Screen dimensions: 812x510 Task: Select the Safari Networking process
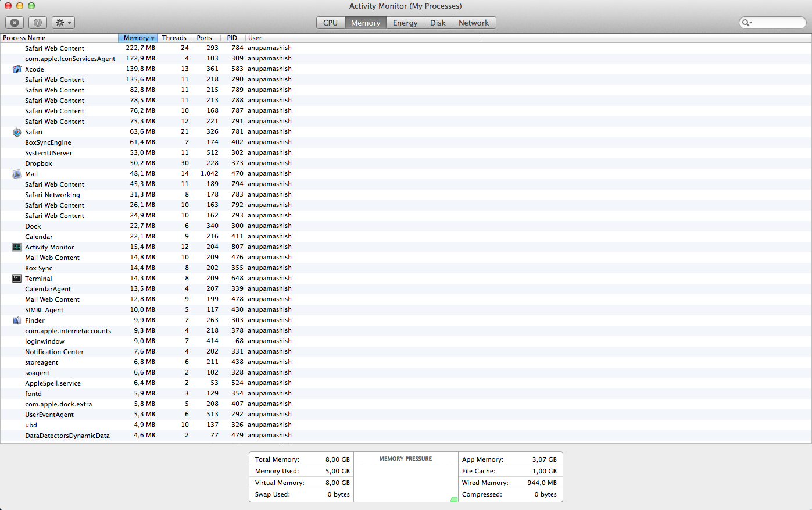tap(406, 195)
